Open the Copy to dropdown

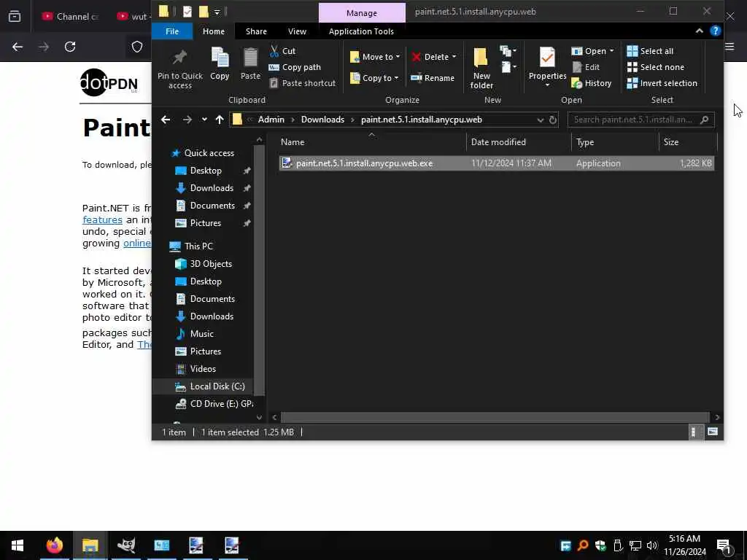tap(374, 78)
